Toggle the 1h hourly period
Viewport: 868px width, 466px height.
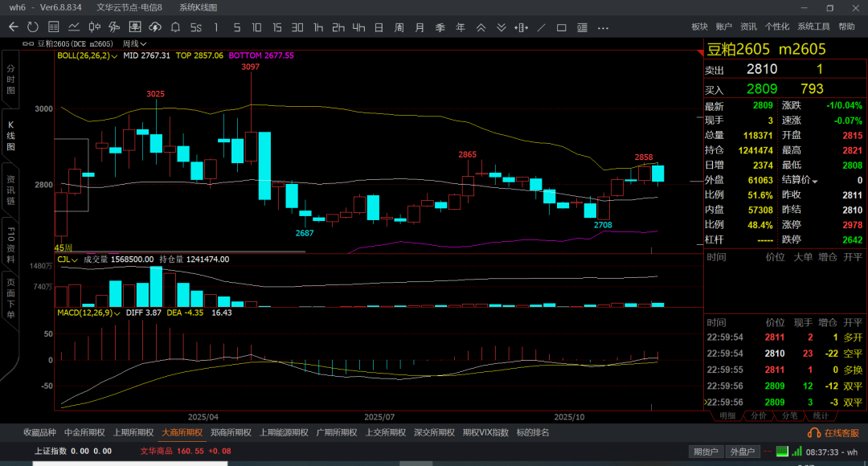click(x=317, y=27)
